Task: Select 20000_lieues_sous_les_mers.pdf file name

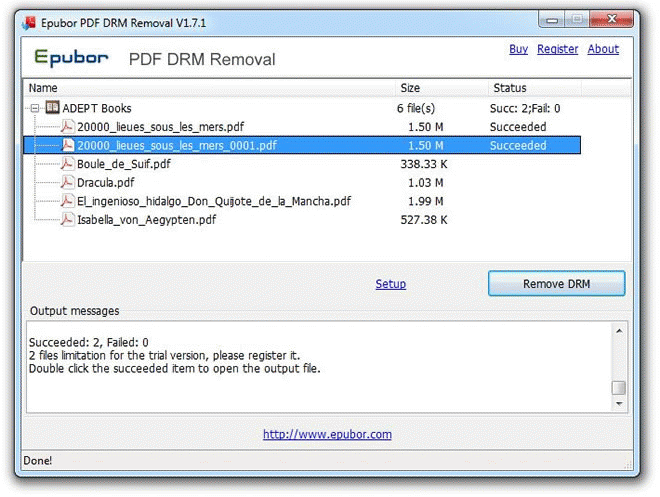Action: (x=160, y=127)
